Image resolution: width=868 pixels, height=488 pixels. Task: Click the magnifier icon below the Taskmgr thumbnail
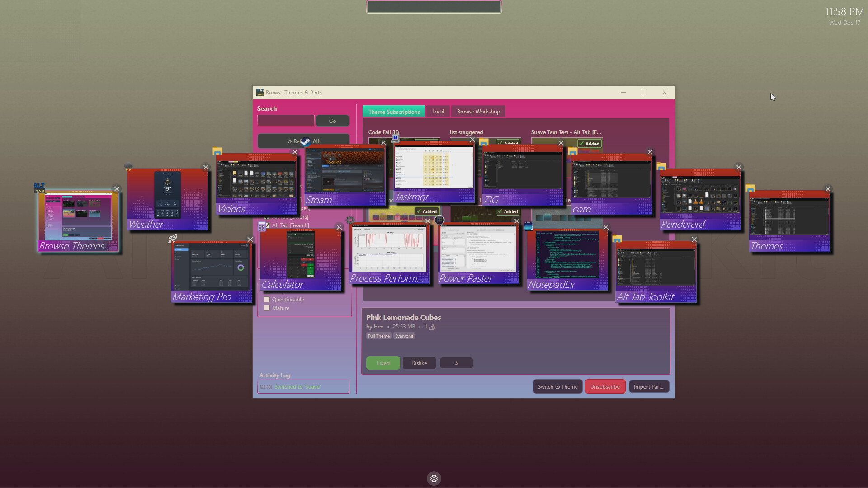[x=439, y=220]
